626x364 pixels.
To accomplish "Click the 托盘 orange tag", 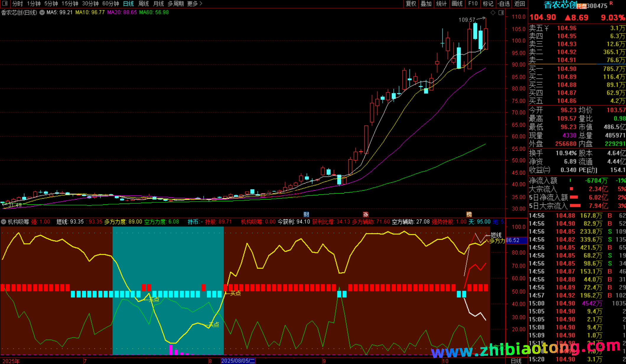I will [581, 6].
